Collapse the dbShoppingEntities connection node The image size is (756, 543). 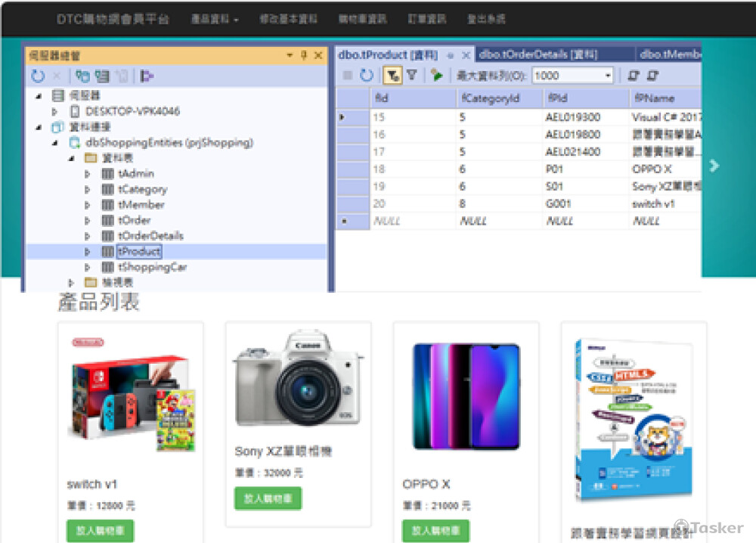pyautogui.click(x=53, y=142)
